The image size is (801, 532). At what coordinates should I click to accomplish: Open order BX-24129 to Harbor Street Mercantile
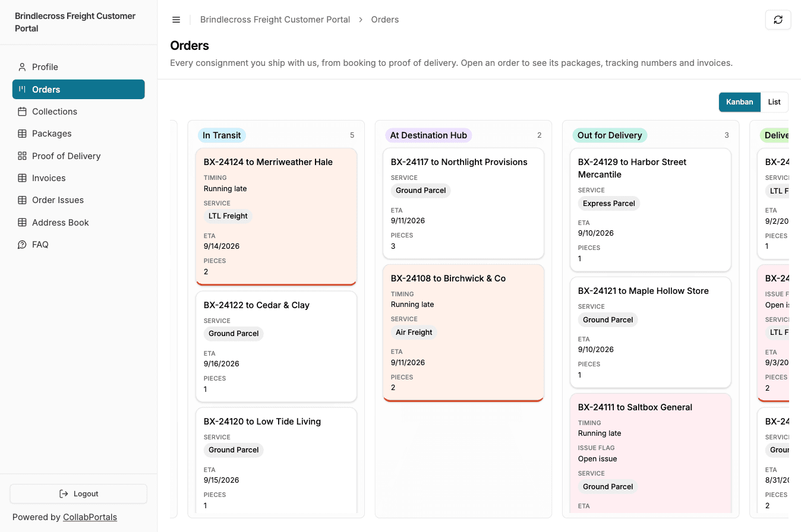pyautogui.click(x=651, y=210)
